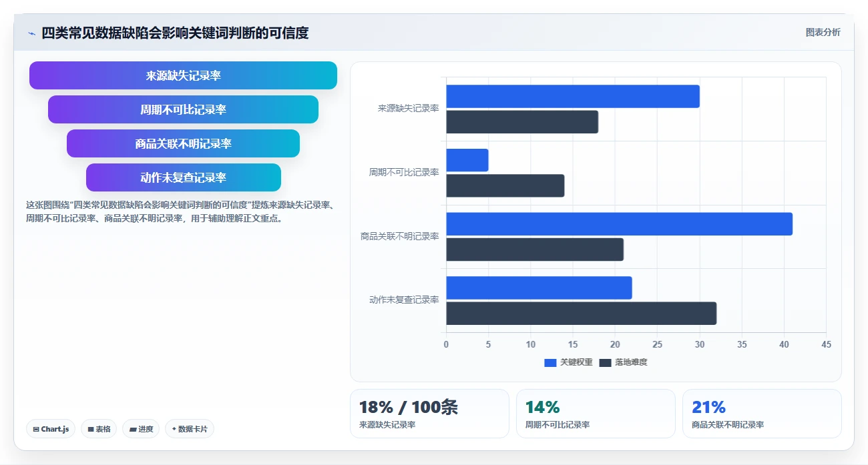Image resolution: width=868 pixels, height=465 pixels.
Task: Click the 14% data card value
Action: coord(542,407)
